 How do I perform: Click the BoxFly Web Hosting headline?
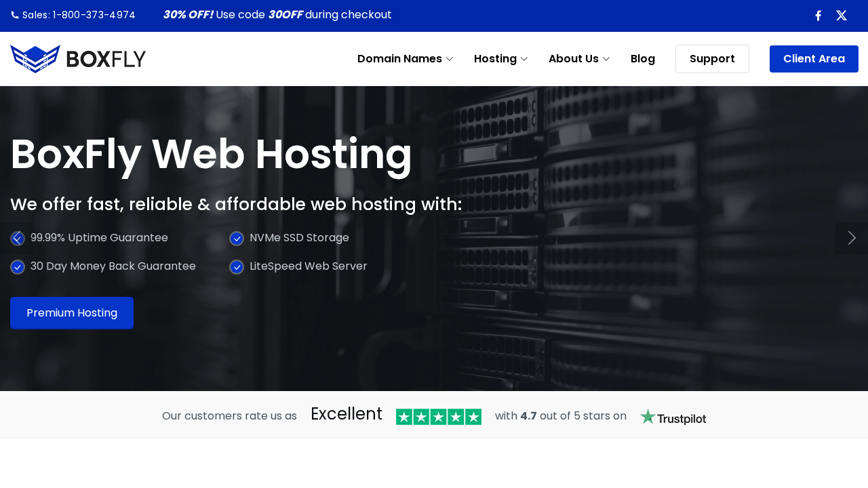(211, 155)
